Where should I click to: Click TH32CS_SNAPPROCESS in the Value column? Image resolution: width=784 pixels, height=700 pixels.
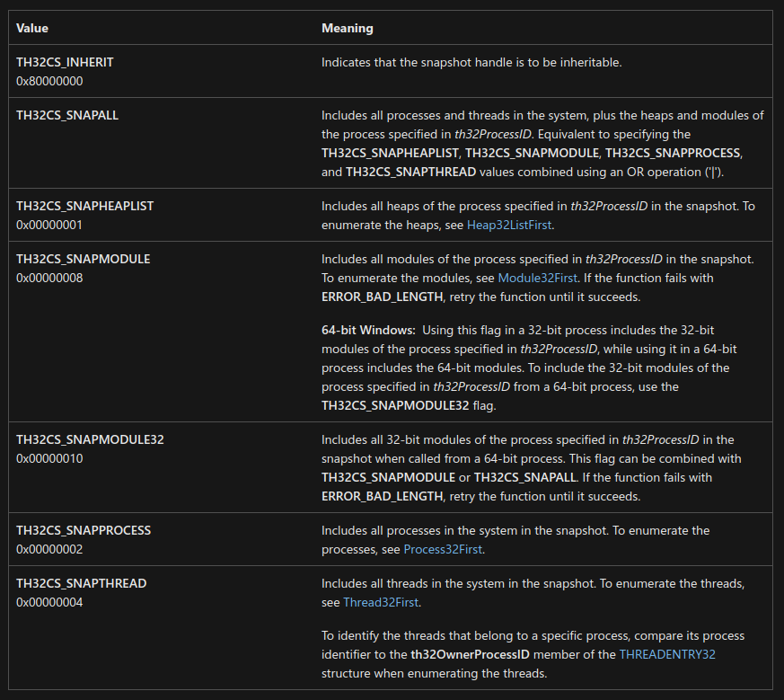84,530
